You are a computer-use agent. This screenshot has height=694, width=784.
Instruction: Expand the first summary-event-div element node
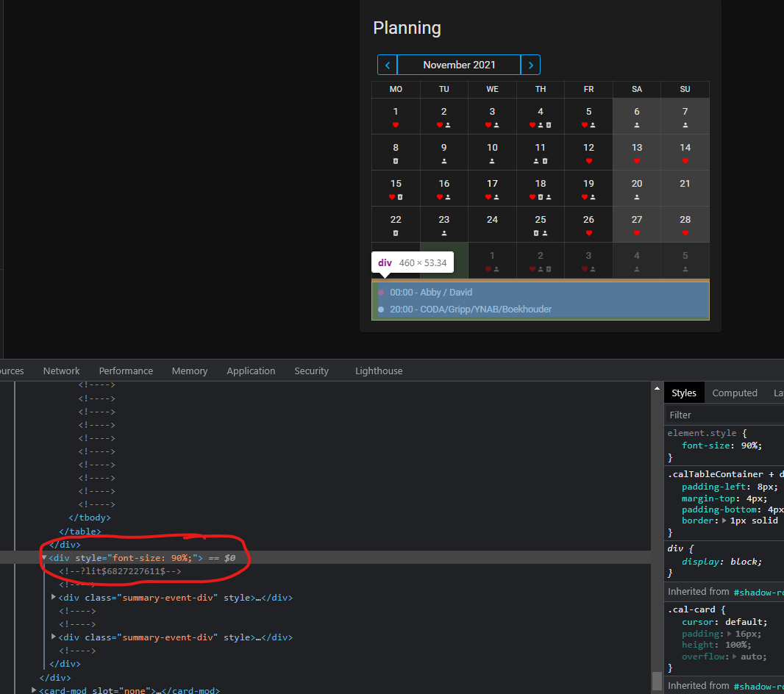53,598
